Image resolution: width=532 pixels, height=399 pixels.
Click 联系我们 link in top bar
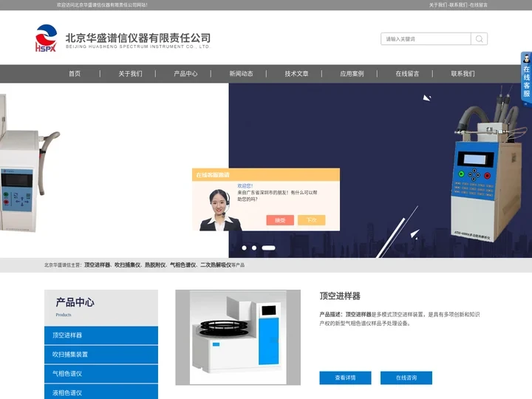(458, 5)
